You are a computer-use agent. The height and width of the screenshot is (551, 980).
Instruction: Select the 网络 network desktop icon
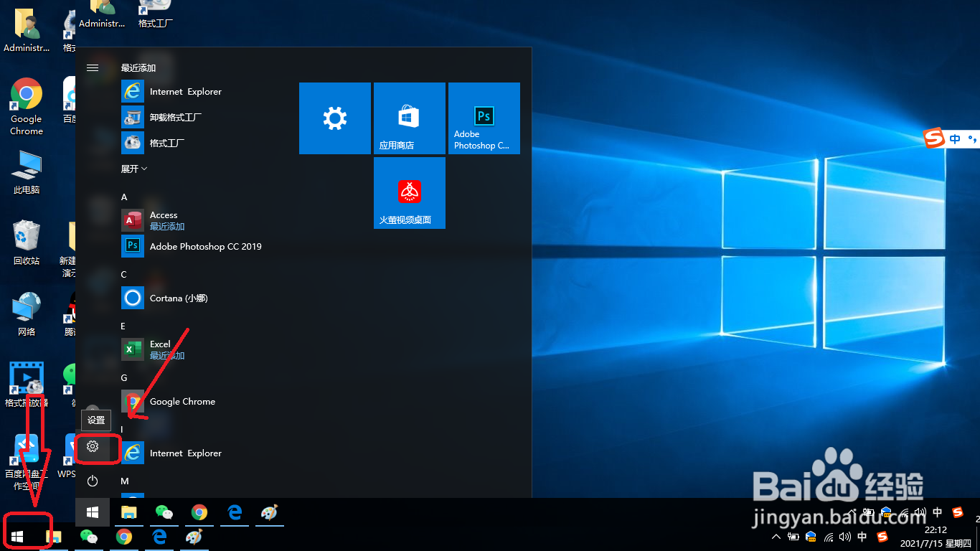click(x=27, y=314)
